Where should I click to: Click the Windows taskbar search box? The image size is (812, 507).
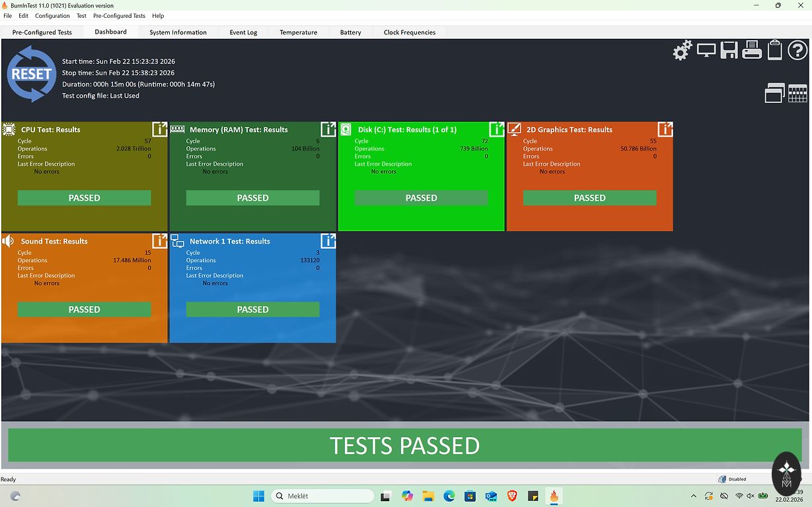[322, 496]
